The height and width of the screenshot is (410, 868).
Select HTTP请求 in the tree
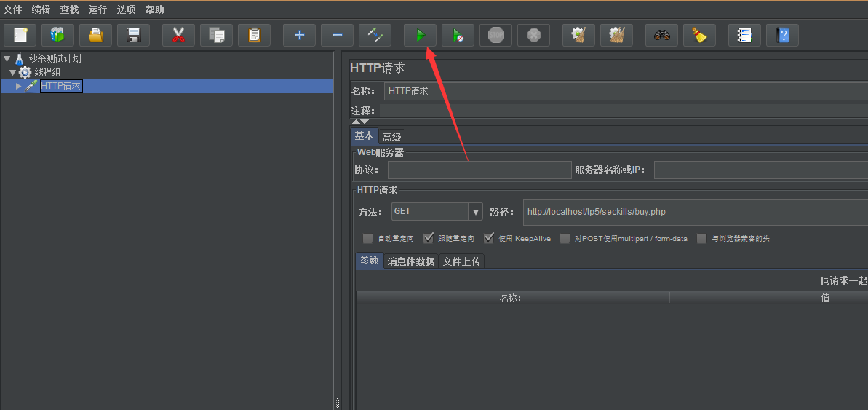(x=61, y=86)
